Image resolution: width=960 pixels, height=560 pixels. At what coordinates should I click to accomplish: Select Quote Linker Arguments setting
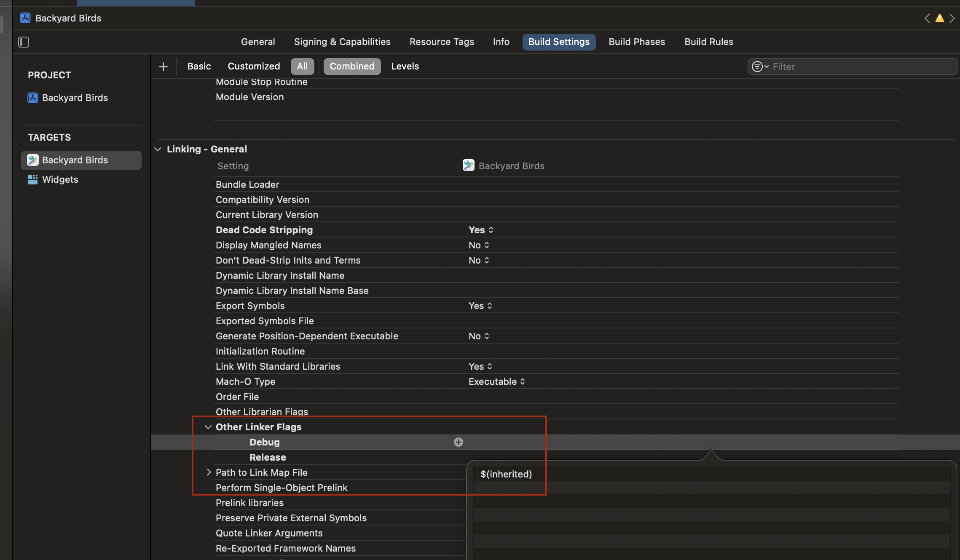pos(269,533)
